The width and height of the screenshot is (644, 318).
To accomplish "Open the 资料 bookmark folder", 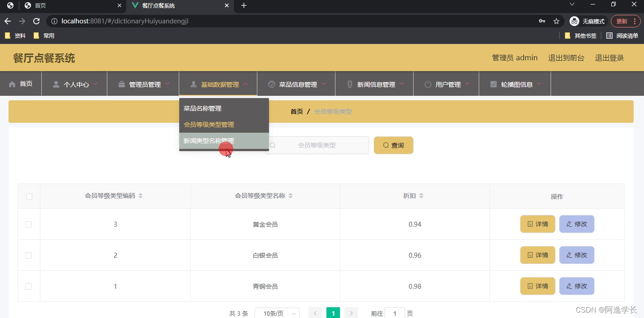I will [x=15, y=36].
